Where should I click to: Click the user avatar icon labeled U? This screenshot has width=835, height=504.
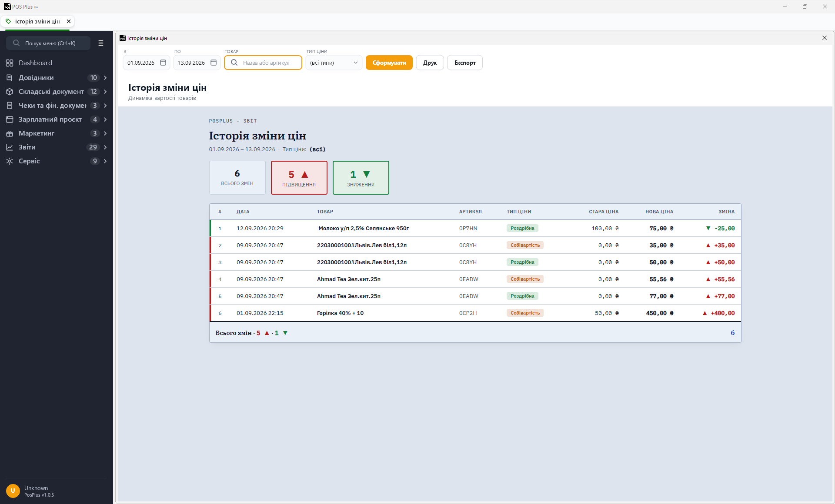point(13,491)
